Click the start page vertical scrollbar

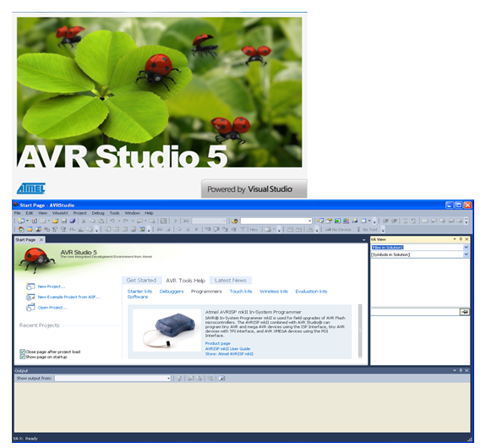[x=360, y=331]
